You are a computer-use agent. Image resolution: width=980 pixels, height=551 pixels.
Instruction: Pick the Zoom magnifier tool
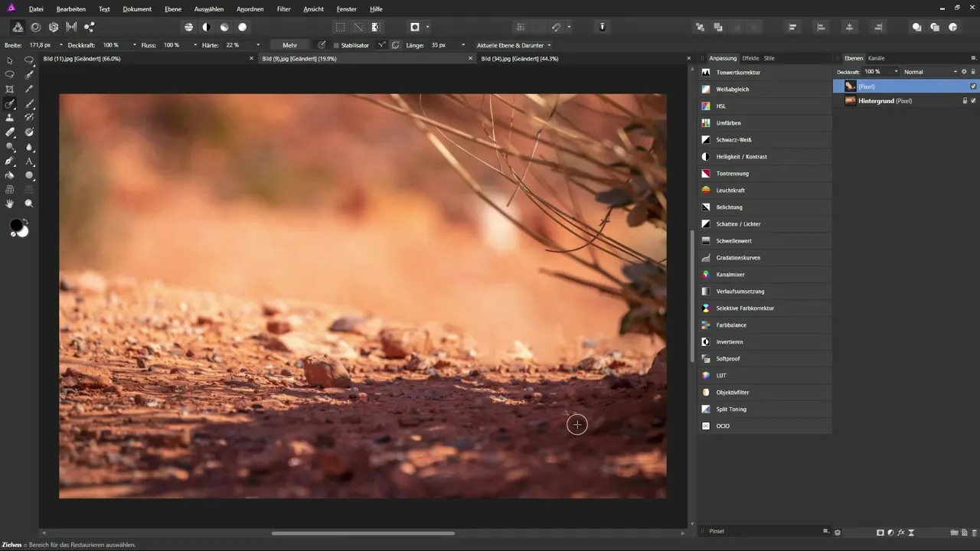pyautogui.click(x=29, y=204)
